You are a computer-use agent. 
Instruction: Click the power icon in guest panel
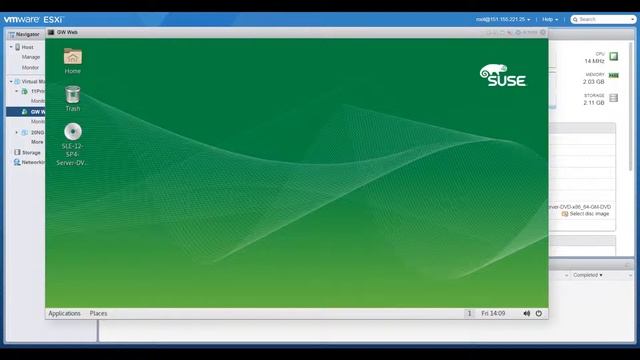[x=539, y=313]
